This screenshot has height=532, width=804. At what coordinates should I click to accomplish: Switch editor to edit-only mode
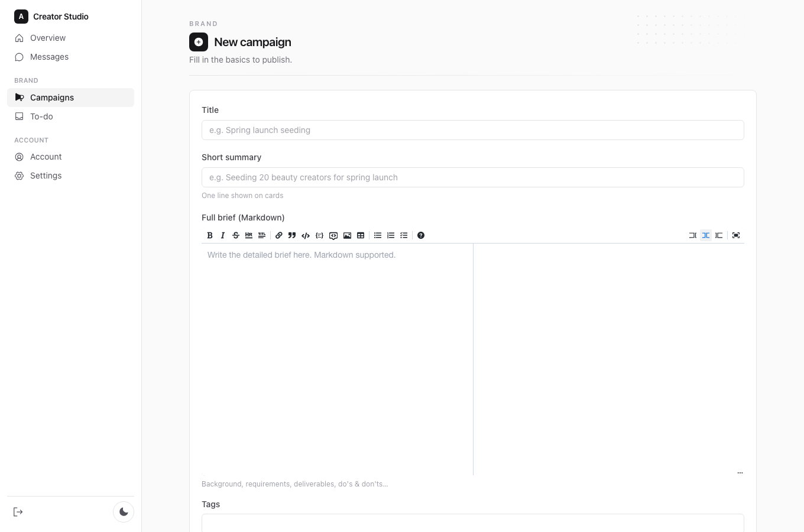point(693,235)
